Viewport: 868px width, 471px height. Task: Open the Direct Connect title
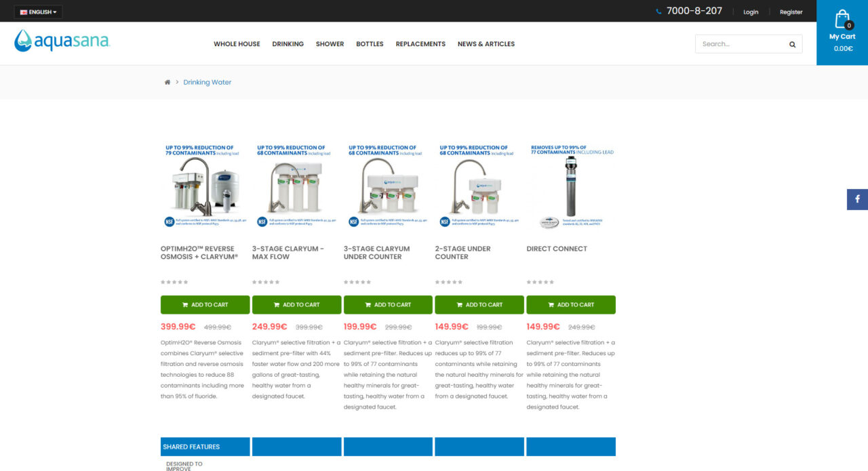click(x=557, y=249)
